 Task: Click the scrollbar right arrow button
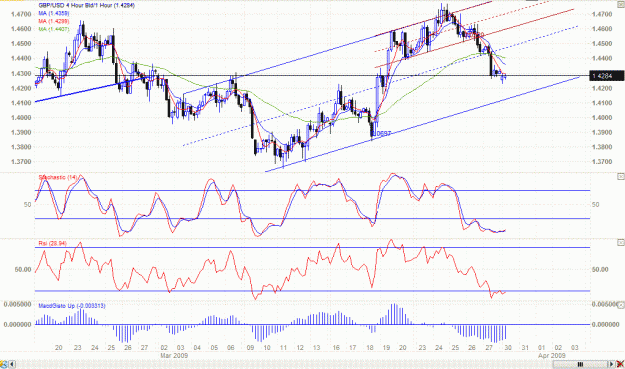[x=611, y=364]
